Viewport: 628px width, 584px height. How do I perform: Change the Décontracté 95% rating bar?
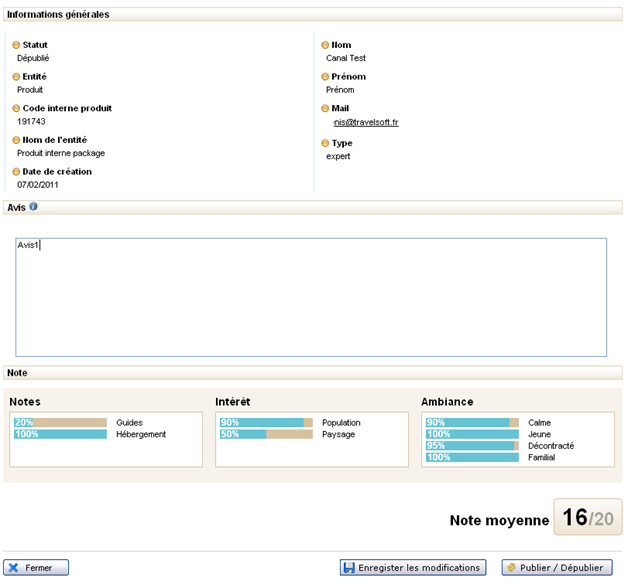tap(472, 446)
